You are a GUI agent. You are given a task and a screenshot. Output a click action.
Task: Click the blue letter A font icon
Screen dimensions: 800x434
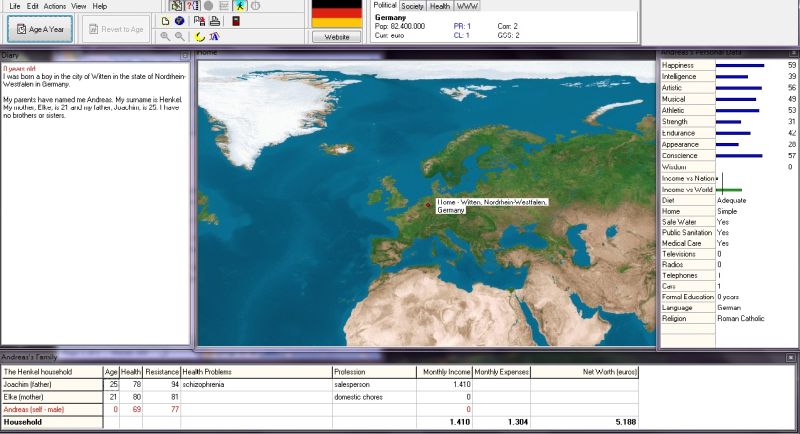pyautogui.click(x=214, y=36)
